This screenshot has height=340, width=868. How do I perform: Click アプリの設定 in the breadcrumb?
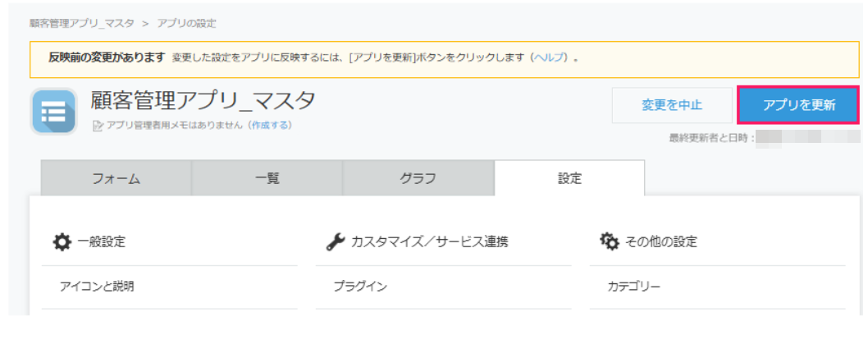point(186,24)
